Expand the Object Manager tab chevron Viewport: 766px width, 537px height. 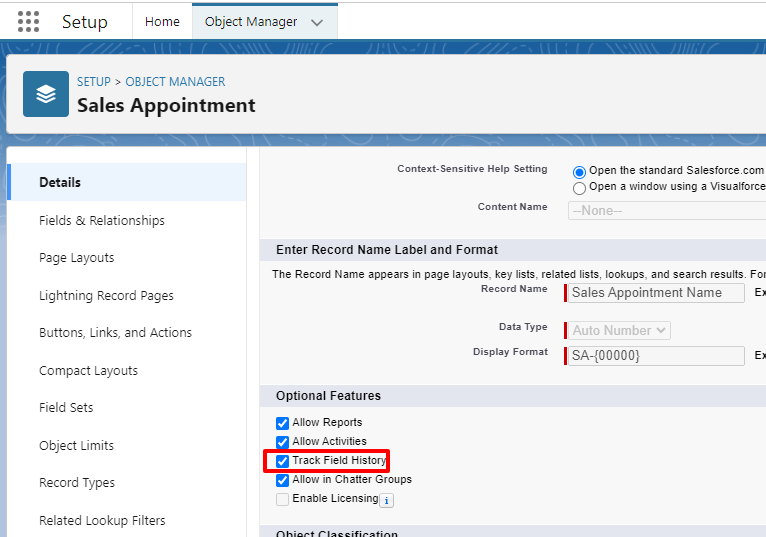[317, 22]
